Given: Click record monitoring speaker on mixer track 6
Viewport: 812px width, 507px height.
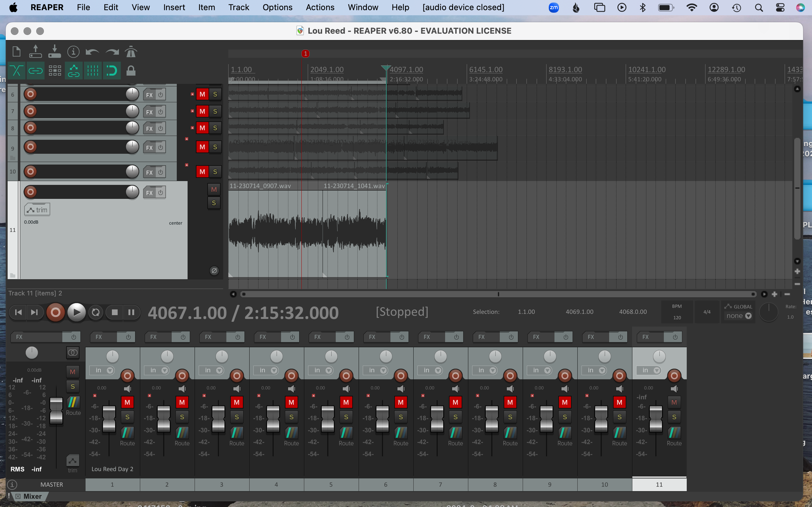Looking at the screenshot, I should tap(401, 389).
